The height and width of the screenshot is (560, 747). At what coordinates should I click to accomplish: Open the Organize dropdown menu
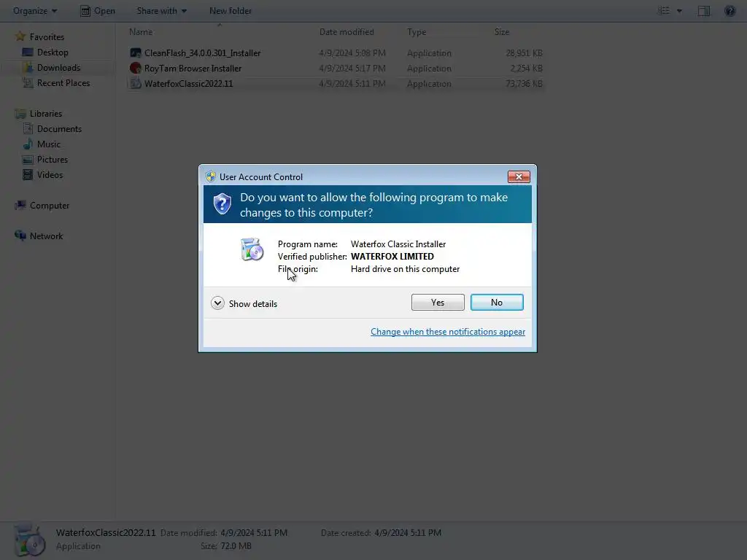(x=35, y=10)
